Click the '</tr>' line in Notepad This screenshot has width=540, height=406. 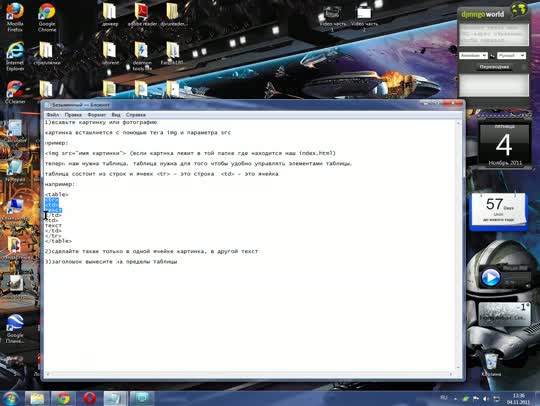pyautogui.click(x=53, y=236)
